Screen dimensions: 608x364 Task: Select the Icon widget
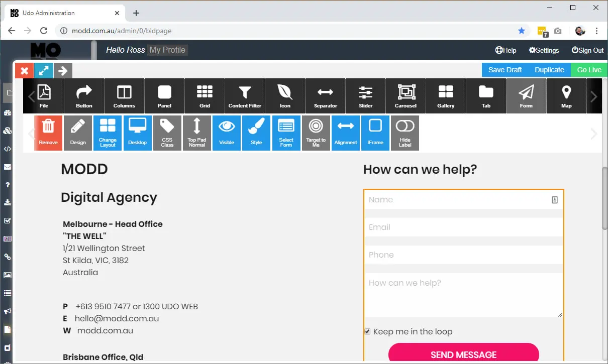point(285,96)
